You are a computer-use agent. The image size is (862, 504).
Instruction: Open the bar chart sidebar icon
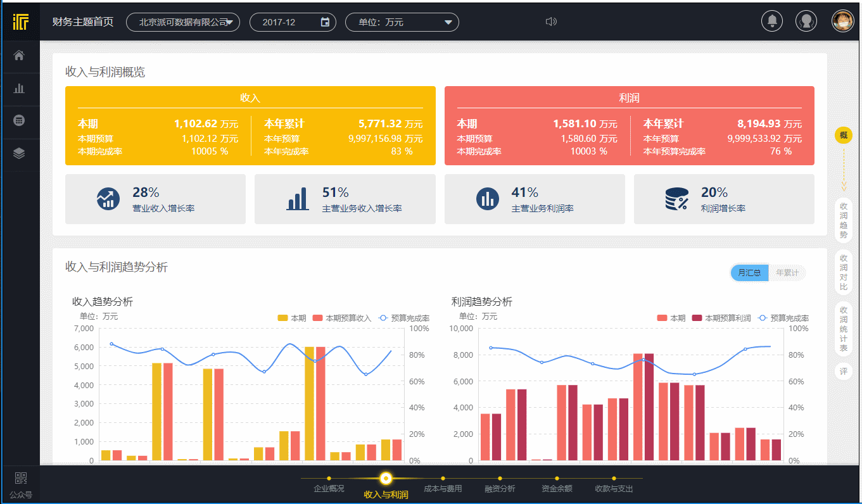19,89
